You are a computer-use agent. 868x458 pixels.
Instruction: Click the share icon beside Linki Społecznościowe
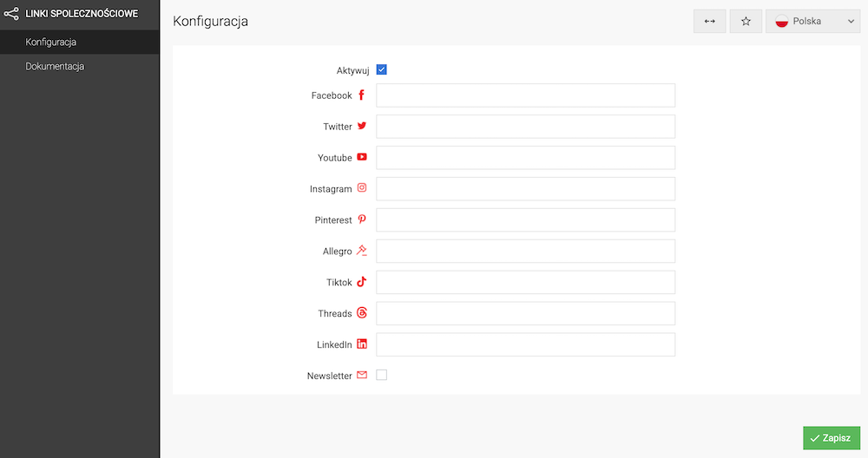pos(11,14)
